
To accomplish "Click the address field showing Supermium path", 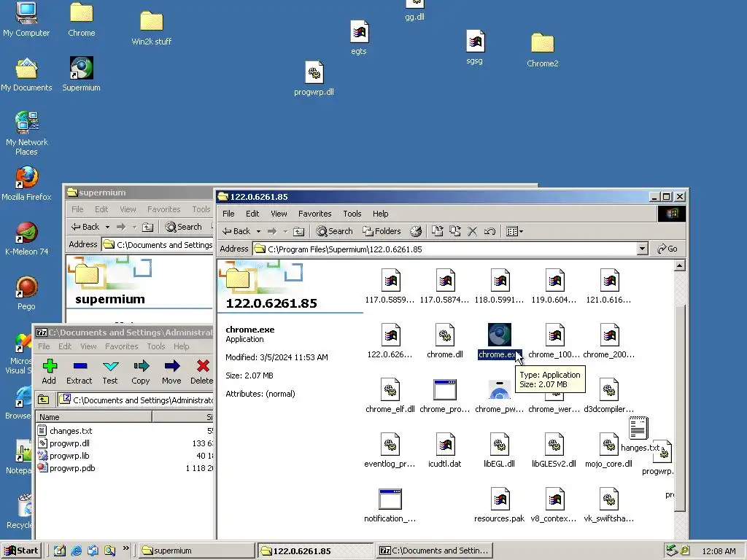I will [x=451, y=249].
